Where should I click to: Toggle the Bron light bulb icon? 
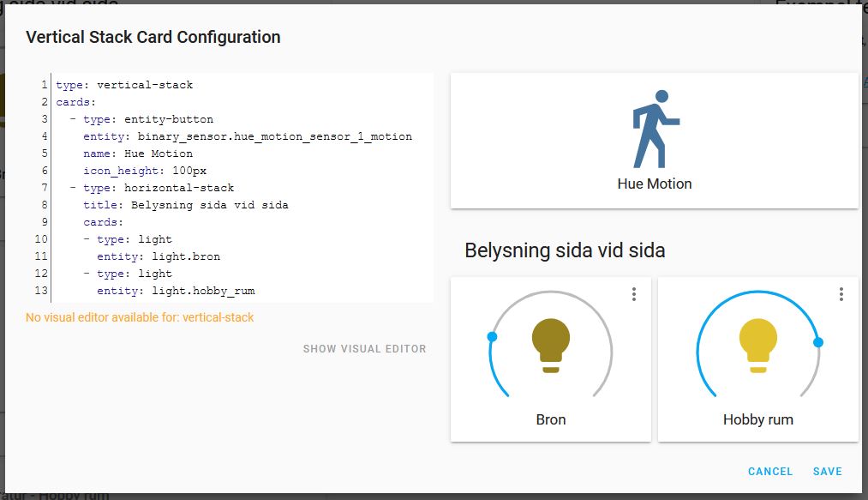(x=551, y=346)
